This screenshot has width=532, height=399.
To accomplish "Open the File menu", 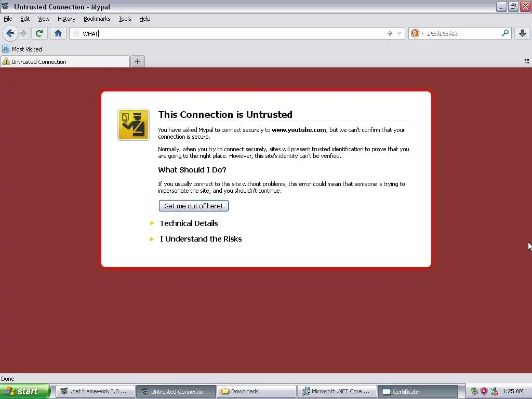I will point(8,19).
